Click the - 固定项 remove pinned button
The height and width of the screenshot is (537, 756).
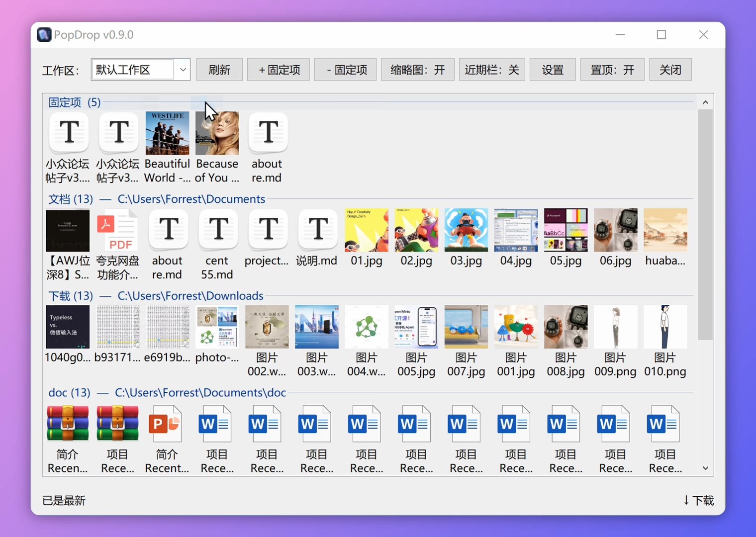coord(346,70)
